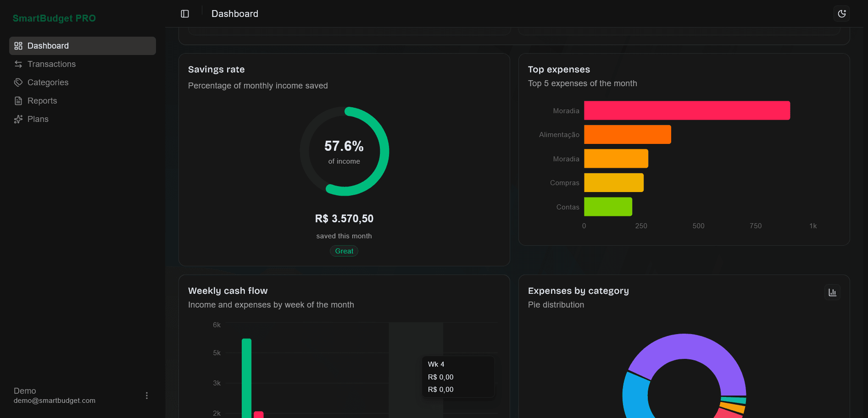868x418 pixels.
Task: Click the amber second Moradia bar
Action: pyautogui.click(x=616, y=159)
